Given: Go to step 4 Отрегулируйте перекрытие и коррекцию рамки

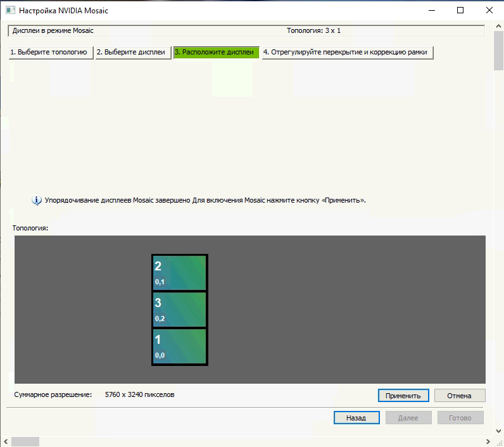Looking at the screenshot, I should (348, 53).
